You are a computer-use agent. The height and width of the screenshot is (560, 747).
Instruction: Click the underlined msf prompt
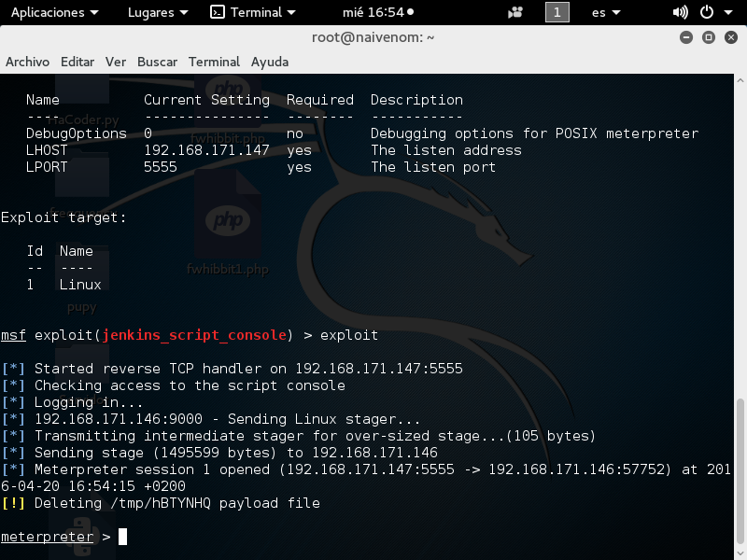pyautogui.click(x=13, y=335)
